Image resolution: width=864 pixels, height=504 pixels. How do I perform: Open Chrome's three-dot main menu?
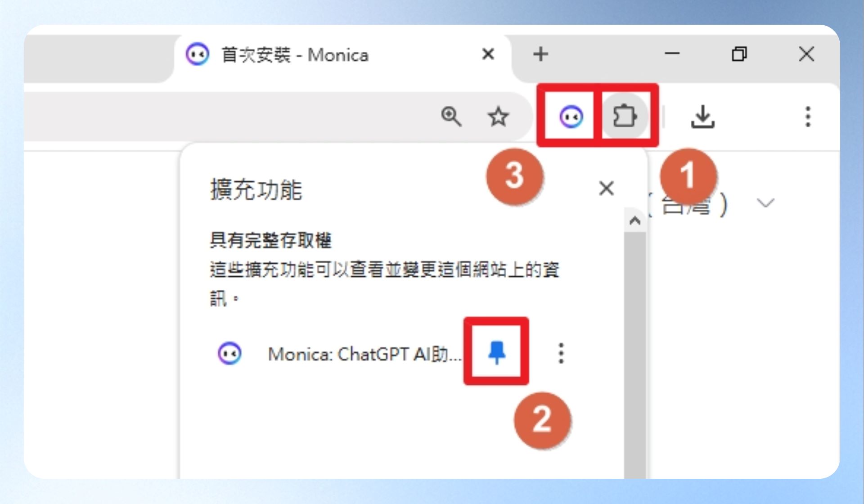pos(808,117)
